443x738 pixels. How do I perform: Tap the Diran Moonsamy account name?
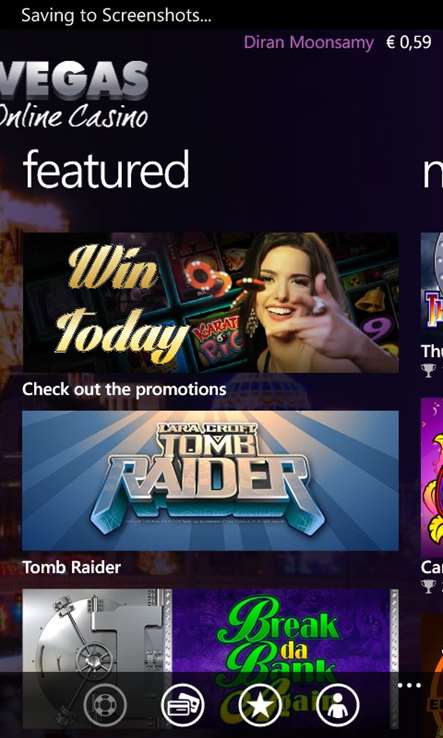click(x=309, y=42)
